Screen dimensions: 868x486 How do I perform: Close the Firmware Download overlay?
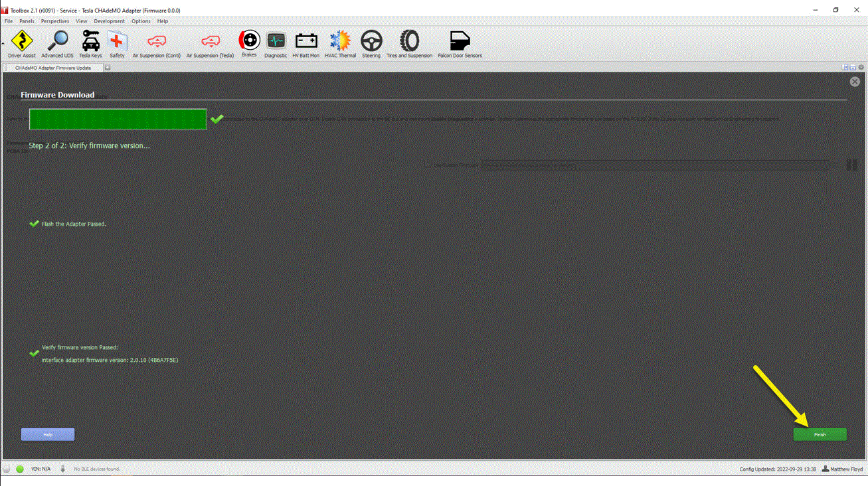pos(855,82)
